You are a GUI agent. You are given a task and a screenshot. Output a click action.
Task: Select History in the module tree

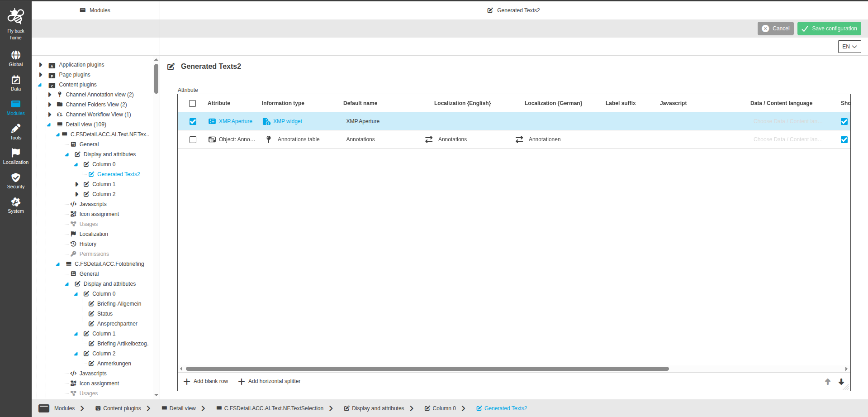pyautogui.click(x=88, y=244)
